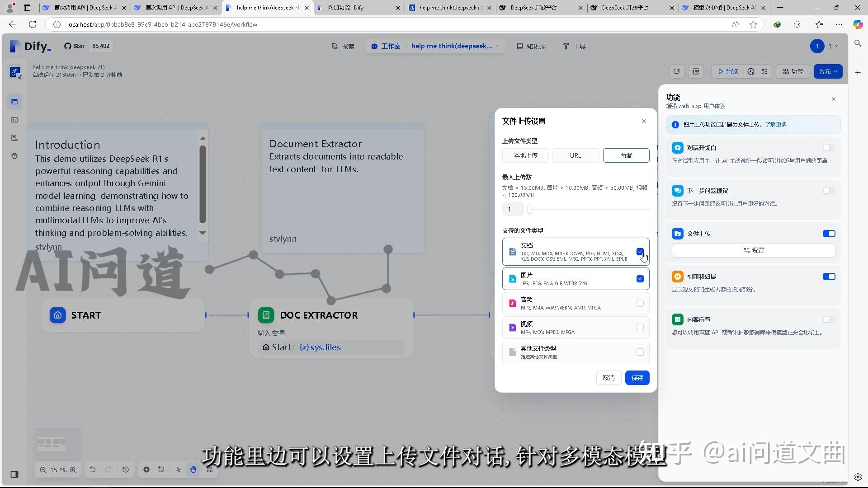Viewport: 868px width, 488px height.
Task: Enable the 音频 file type checkbox
Action: coord(640,303)
